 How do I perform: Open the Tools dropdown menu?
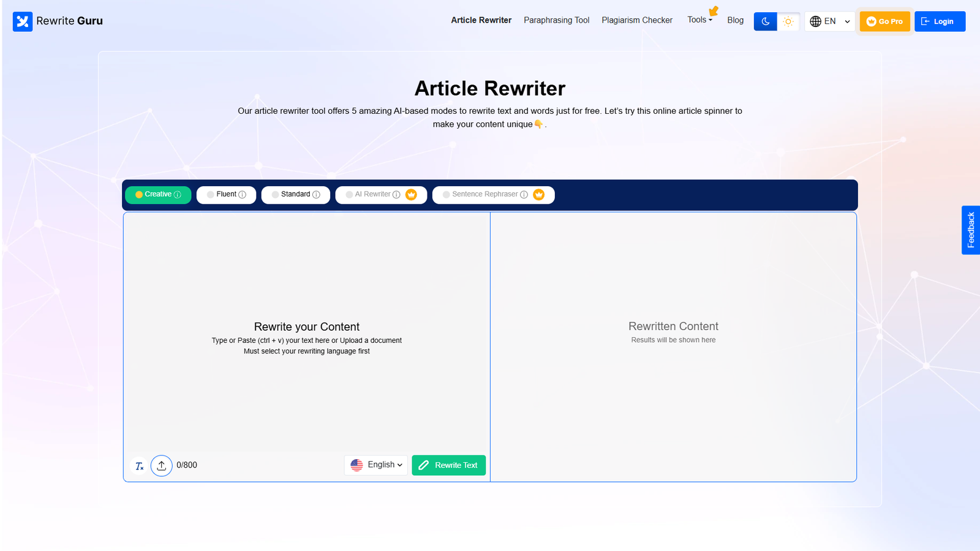point(699,20)
